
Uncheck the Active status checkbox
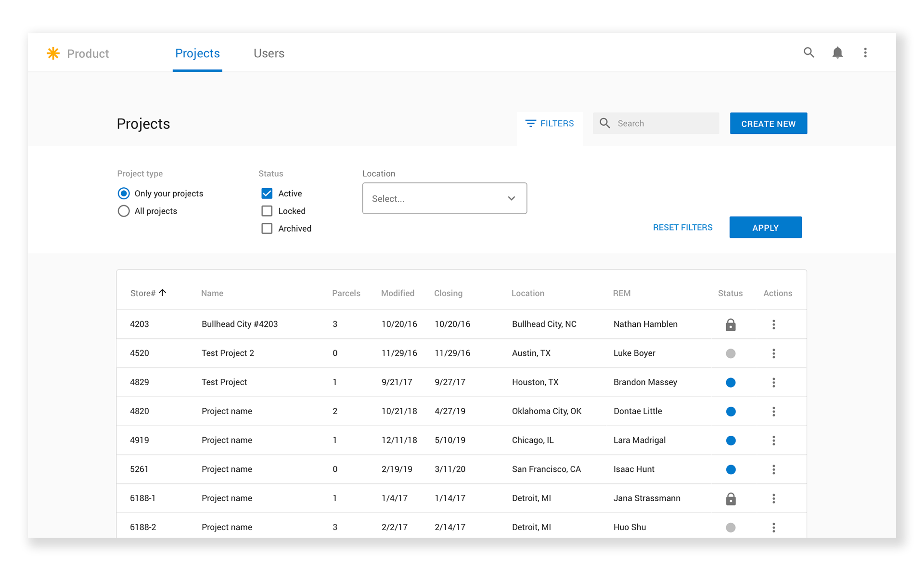pyautogui.click(x=267, y=193)
